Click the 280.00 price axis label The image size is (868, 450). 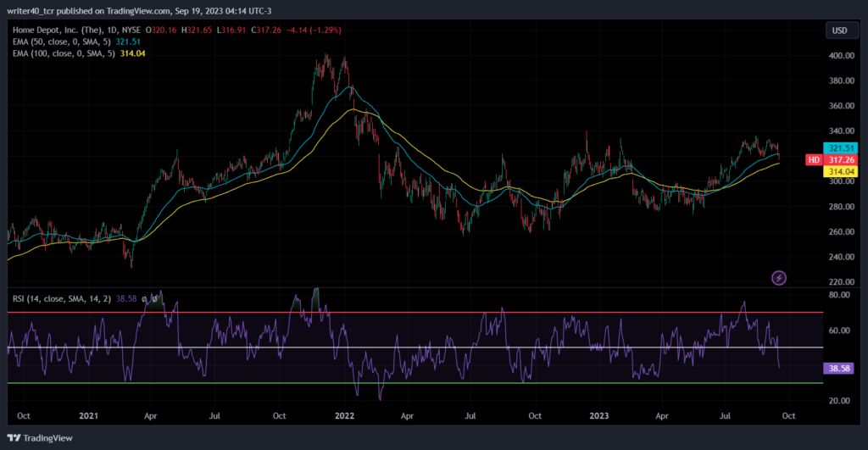841,207
